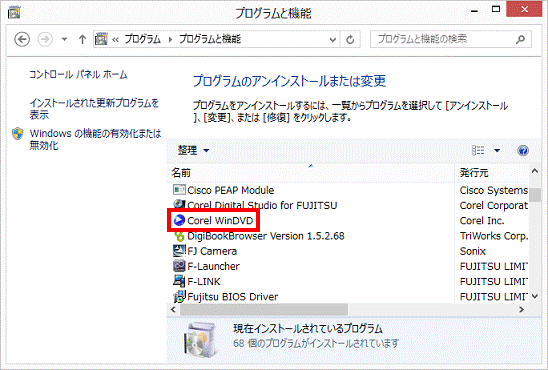Open インストールされた更新プログラムを表示 link
The image size is (548, 370).
(94, 109)
